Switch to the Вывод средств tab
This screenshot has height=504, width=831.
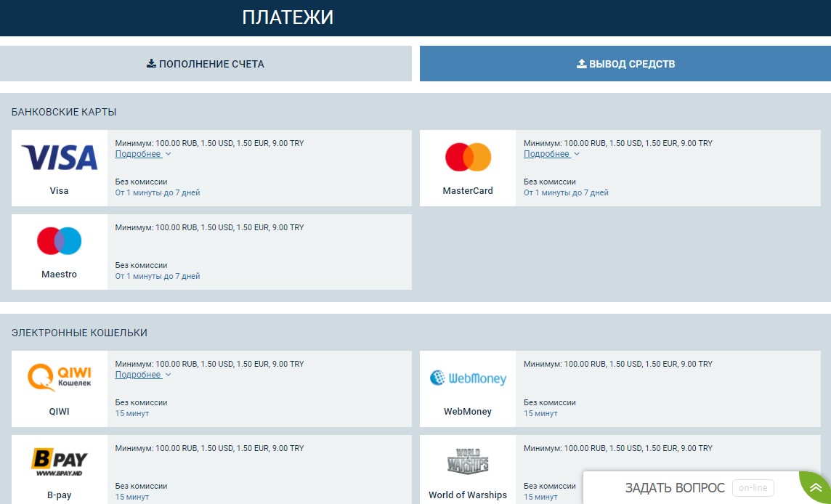pos(625,64)
